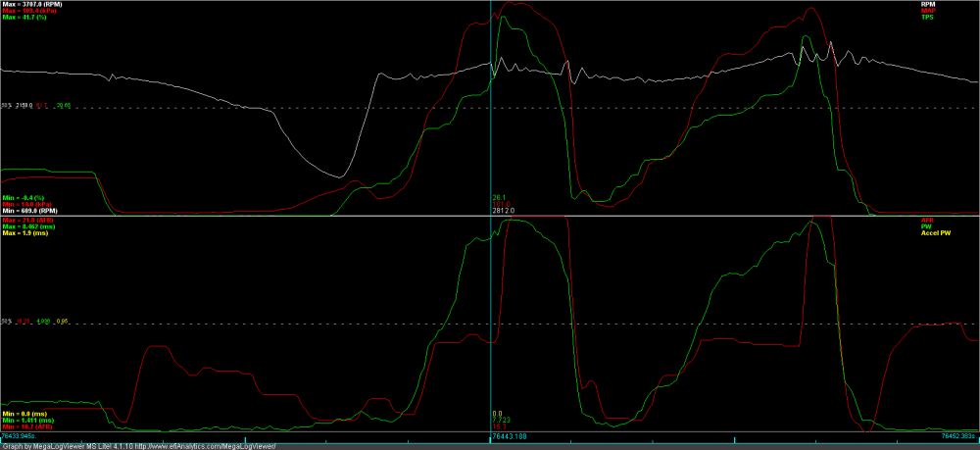Viewport: 980px width, 450px height.
Task: Click the cursor TPS value 26.1
Action: (499, 197)
